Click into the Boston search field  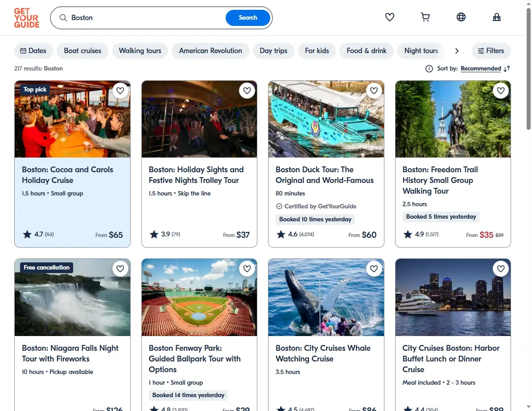[146, 18]
